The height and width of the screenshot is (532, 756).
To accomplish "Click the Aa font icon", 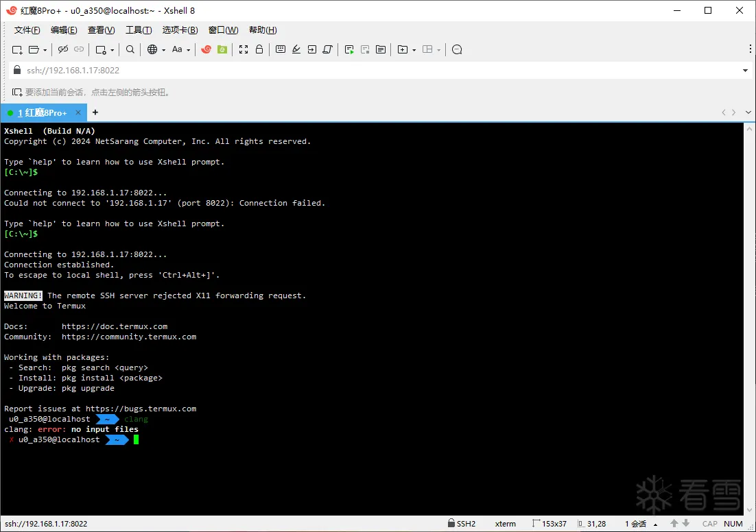I will tap(177, 49).
